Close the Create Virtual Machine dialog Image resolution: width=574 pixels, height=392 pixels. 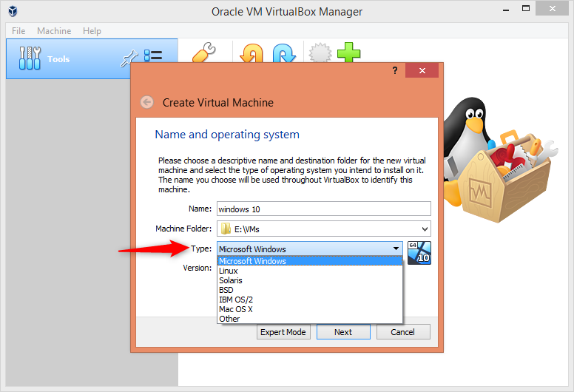pos(422,70)
